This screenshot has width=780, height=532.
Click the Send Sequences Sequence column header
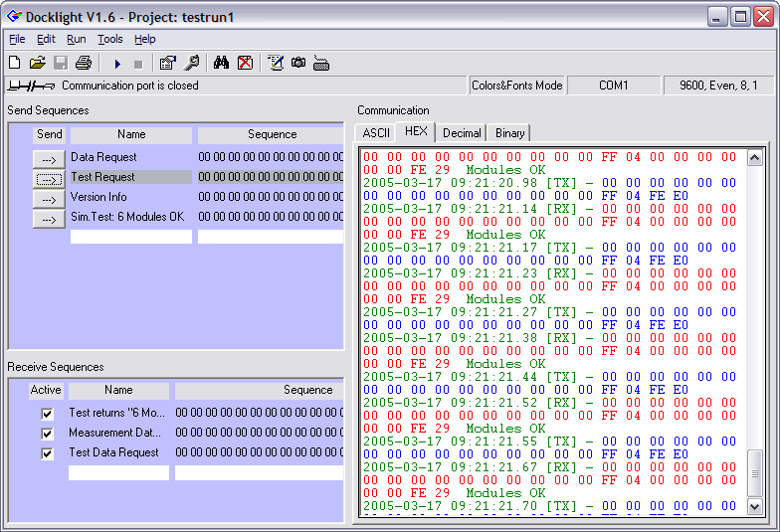pos(271,135)
